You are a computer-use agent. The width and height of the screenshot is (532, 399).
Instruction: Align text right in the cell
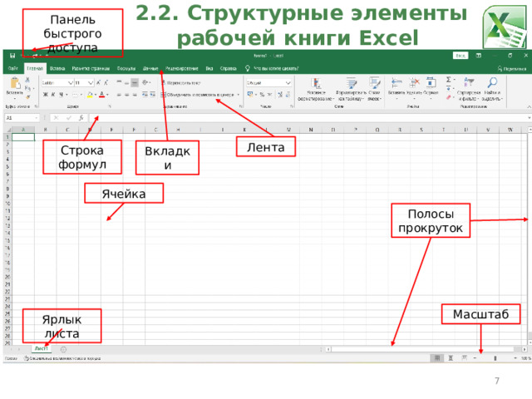tap(135, 95)
